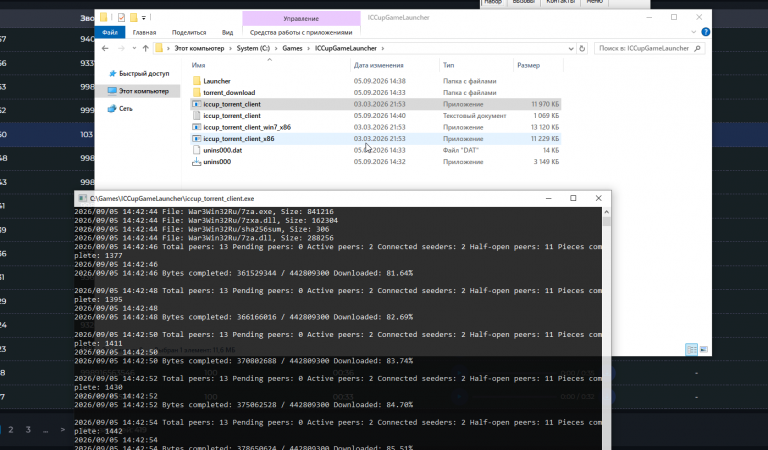This screenshot has height=450, width=768.
Task: Navigate to System (C:) breadcrumb
Action: click(253, 48)
